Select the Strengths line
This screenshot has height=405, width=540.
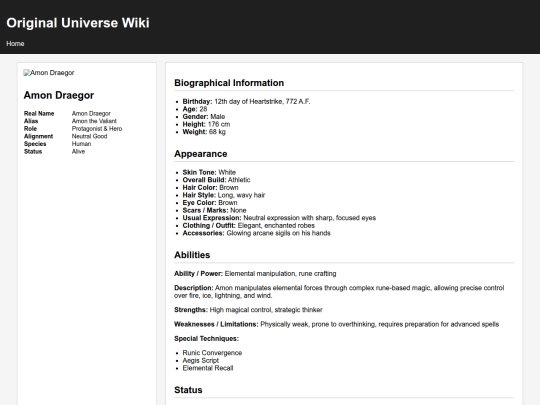(x=248, y=310)
